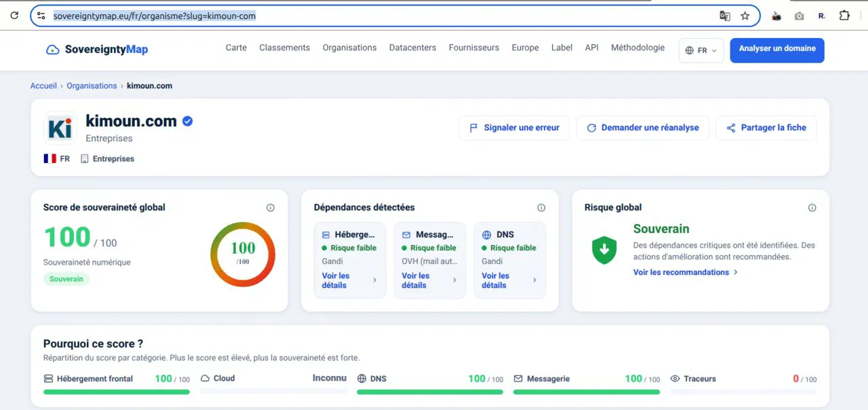
Task: Click the browser address bar URL
Action: (155, 16)
